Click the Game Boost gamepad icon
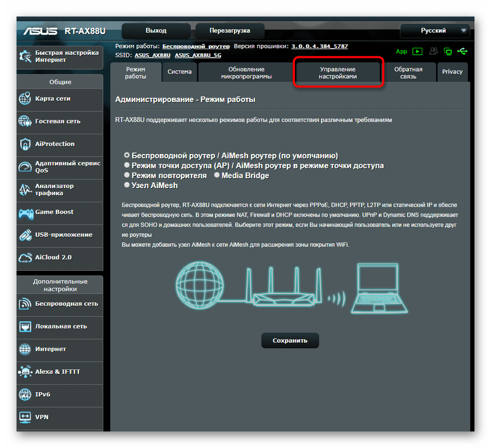The height and width of the screenshot is (448, 491). pos(26,214)
